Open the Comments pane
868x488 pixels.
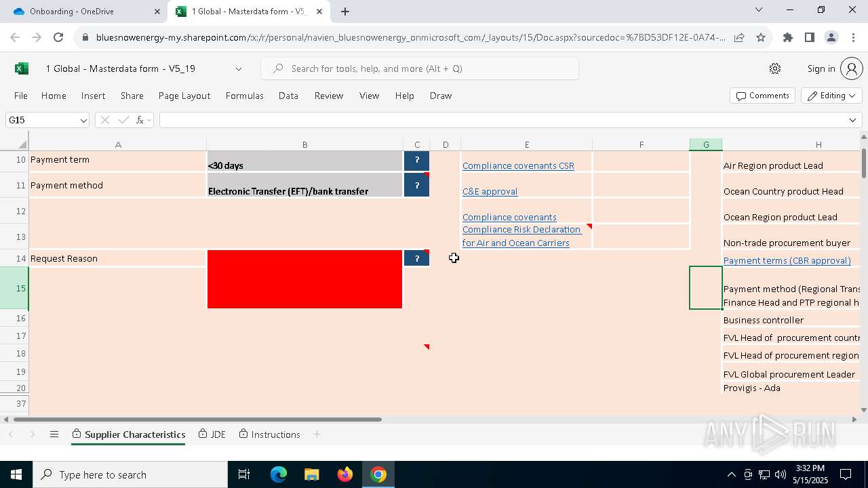pos(763,96)
